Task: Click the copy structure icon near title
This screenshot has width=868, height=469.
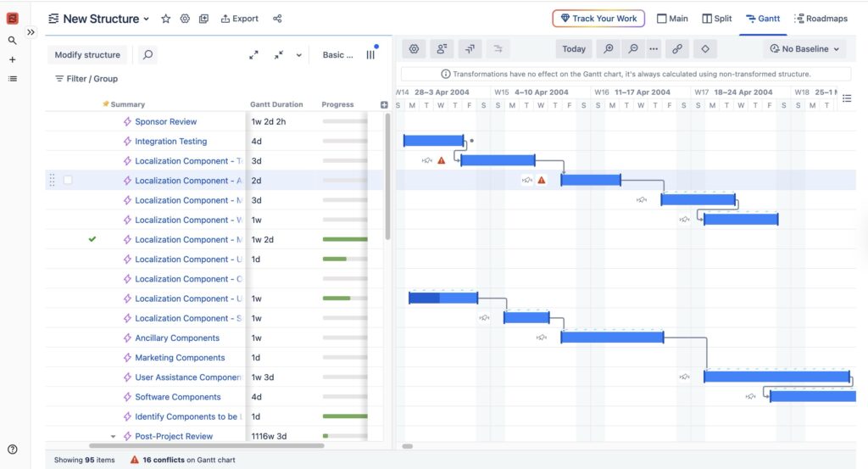Action: click(x=203, y=19)
